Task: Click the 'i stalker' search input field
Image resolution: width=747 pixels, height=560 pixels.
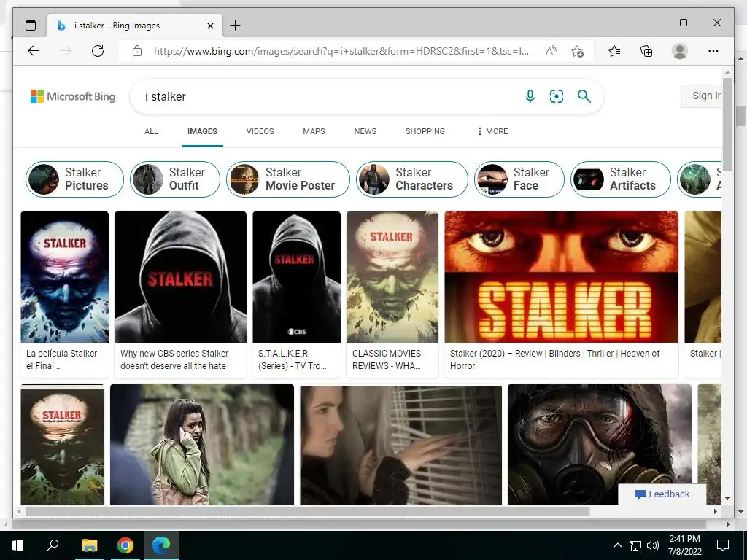Action: [329, 96]
